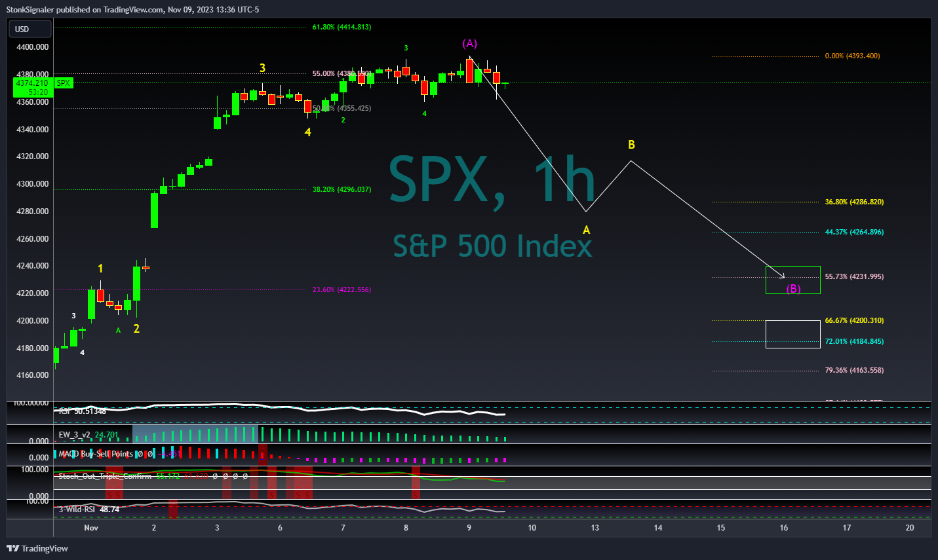Click the Nov date on time axis
938x560 pixels.
(91, 528)
